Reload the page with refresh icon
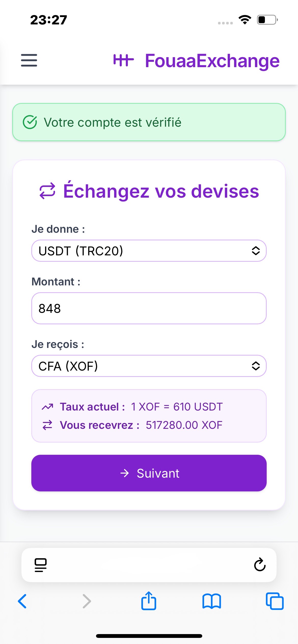The height and width of the screenshot is (644, 298). pyautogui.click(x=260, y=564)
